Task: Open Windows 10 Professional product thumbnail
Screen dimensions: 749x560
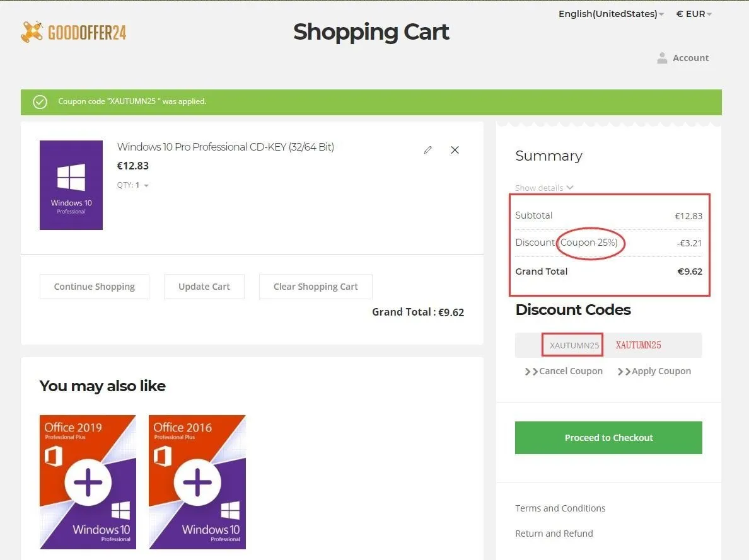Action: [71, 185]
